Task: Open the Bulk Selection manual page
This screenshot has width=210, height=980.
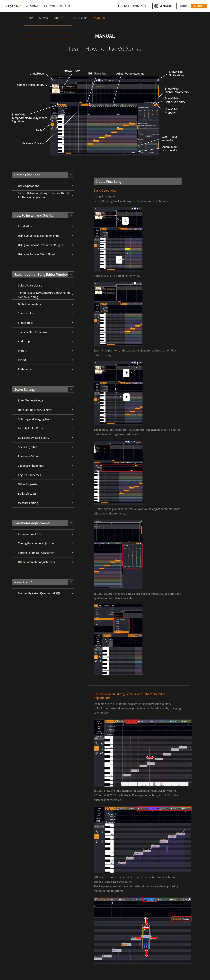Action: 43,494
